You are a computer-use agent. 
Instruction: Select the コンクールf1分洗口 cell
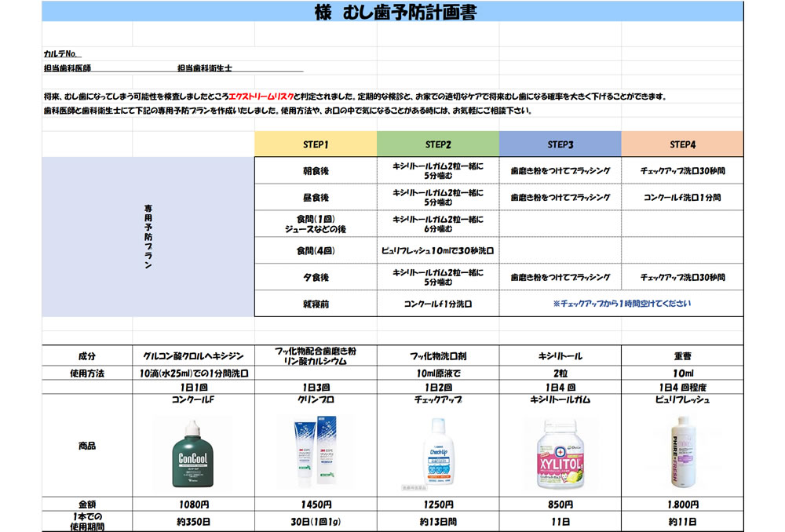pyautogui.click(x=438, y=304)
